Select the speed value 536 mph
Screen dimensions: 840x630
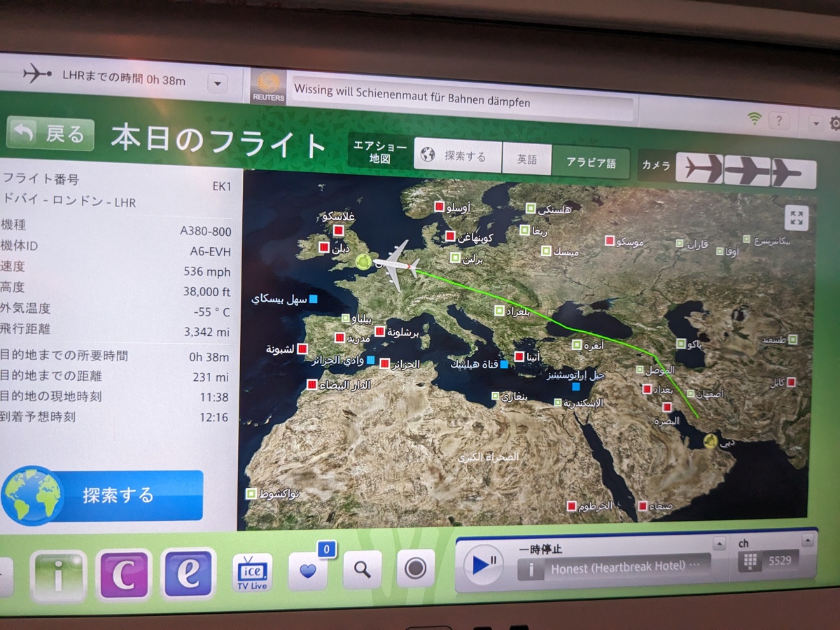(x=206, y=272)
